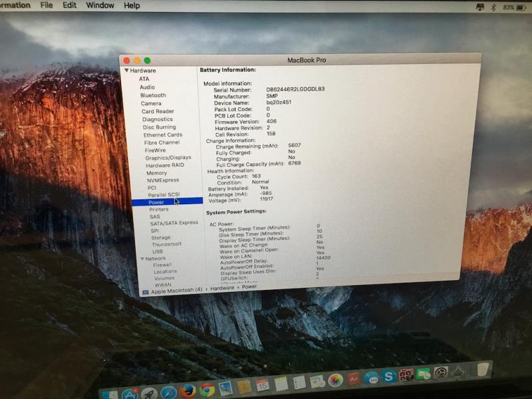Open the Window menu

[x=100, y=5]
